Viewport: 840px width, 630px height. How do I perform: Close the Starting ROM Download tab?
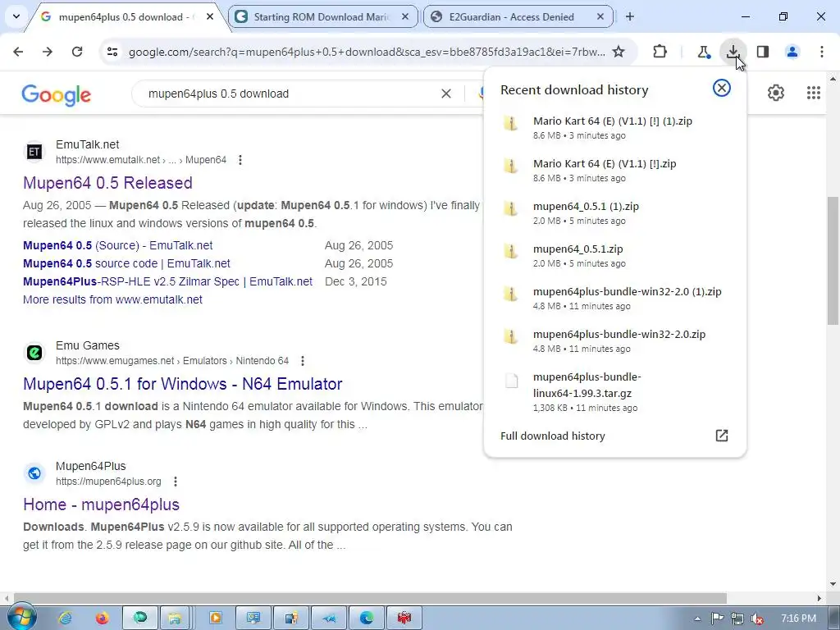click(x=405, y=16)
